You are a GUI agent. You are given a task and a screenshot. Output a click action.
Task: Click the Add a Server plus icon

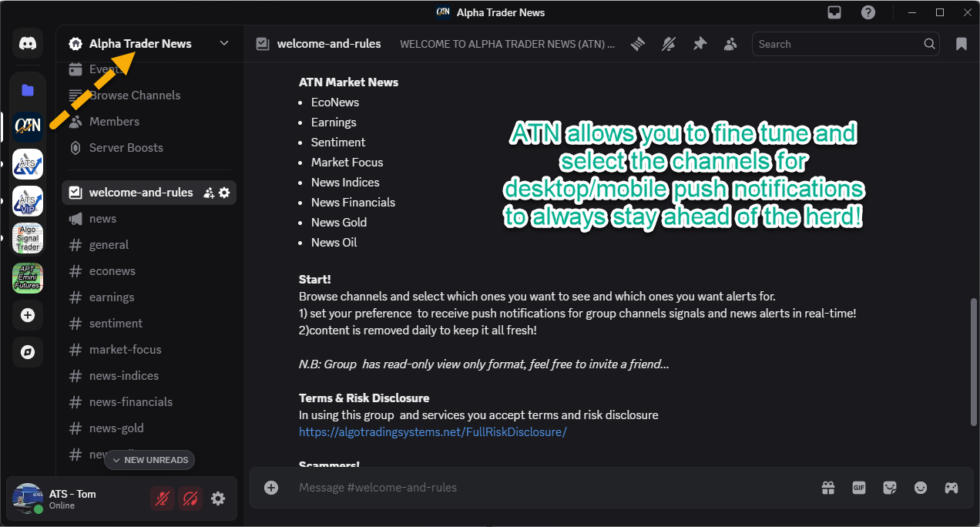point(28,315)
